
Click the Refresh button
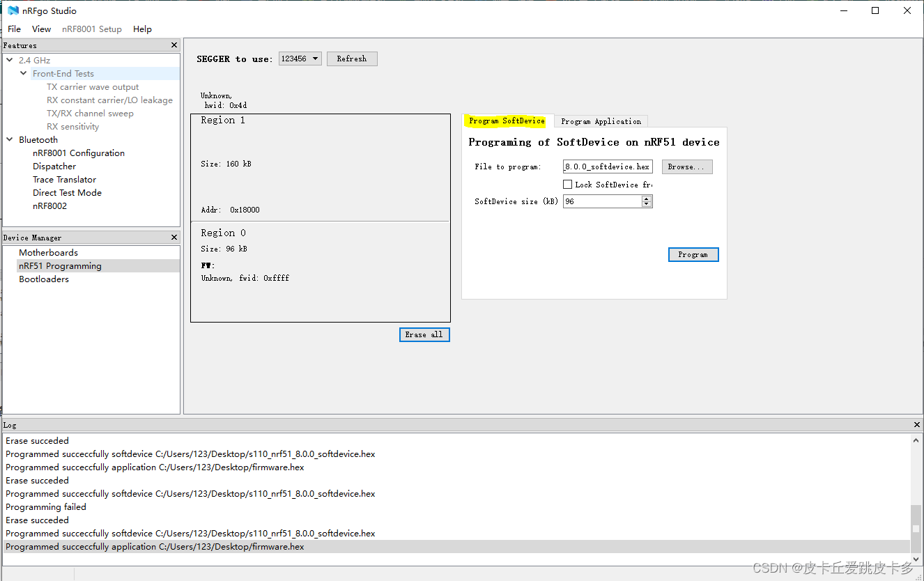pos(352,59)
